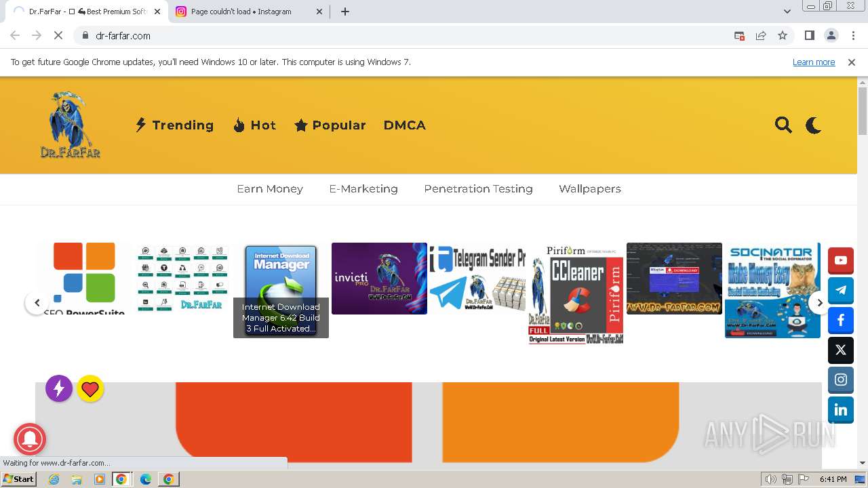Click the taskbar clock 6:41 PM

tap(833, 479)
